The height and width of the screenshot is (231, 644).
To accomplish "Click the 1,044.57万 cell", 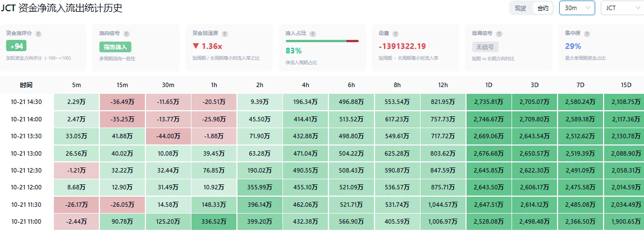I will [443, 204].
